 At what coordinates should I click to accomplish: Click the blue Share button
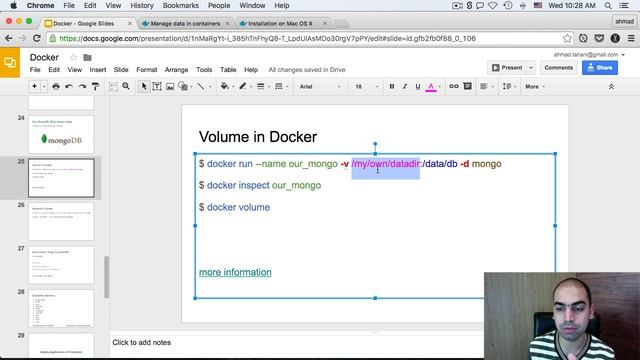[600, 68]
